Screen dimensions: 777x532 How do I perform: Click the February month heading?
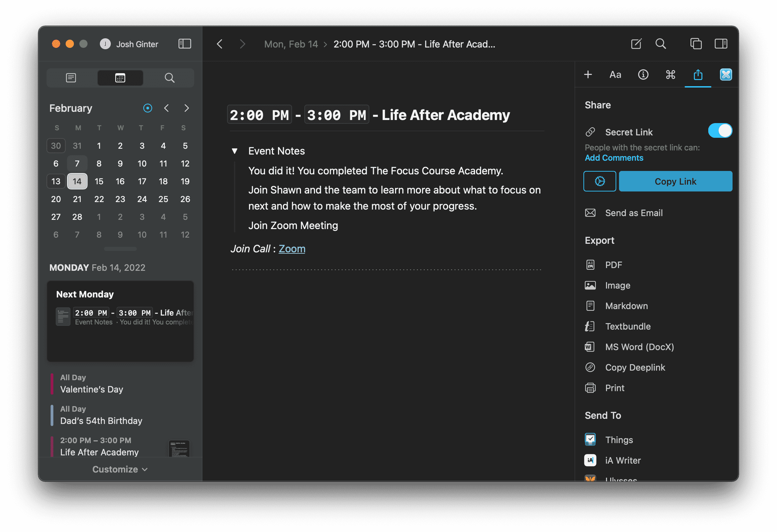(71, 108)
